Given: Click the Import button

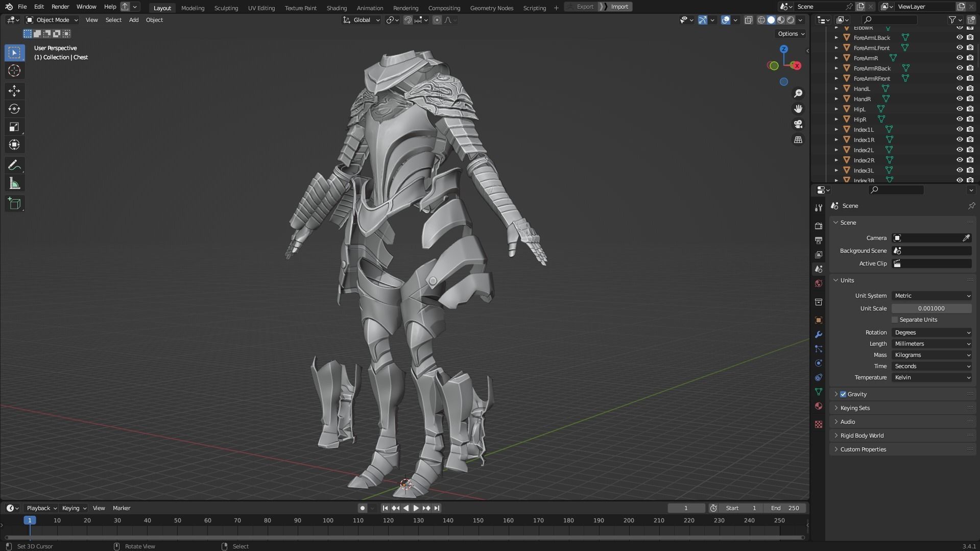Looking at the screenshot, I should 619,7.
